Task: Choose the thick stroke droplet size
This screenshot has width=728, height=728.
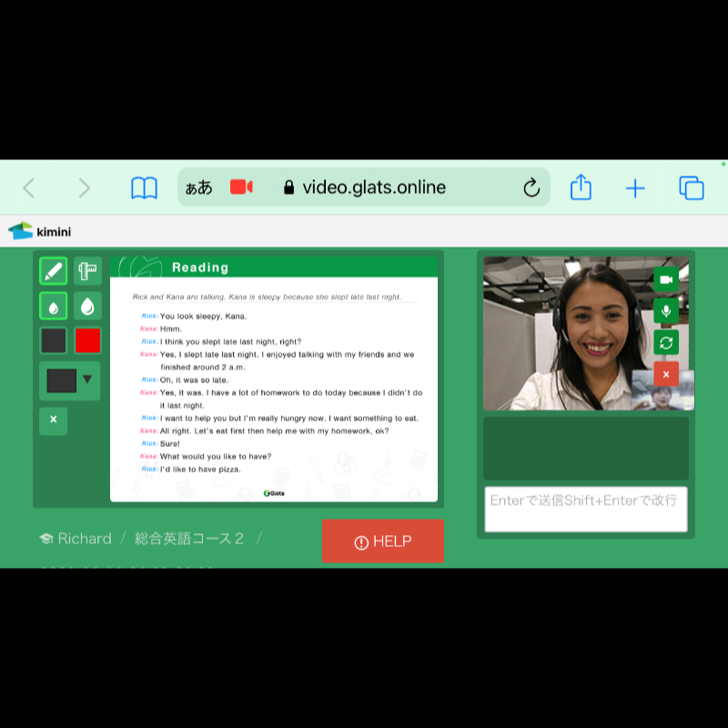Action: point(87,307)
